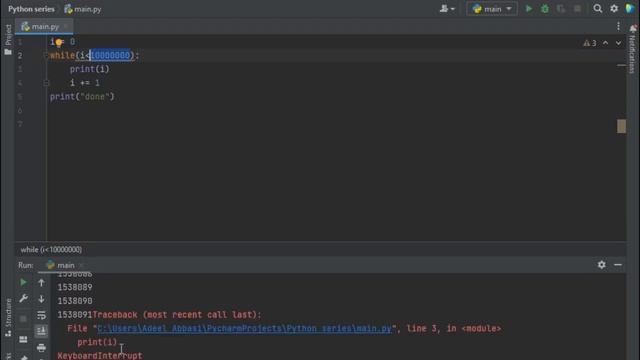Open the Notifications side panel
Screen dimensions: 640x360
tap(633, 49)
